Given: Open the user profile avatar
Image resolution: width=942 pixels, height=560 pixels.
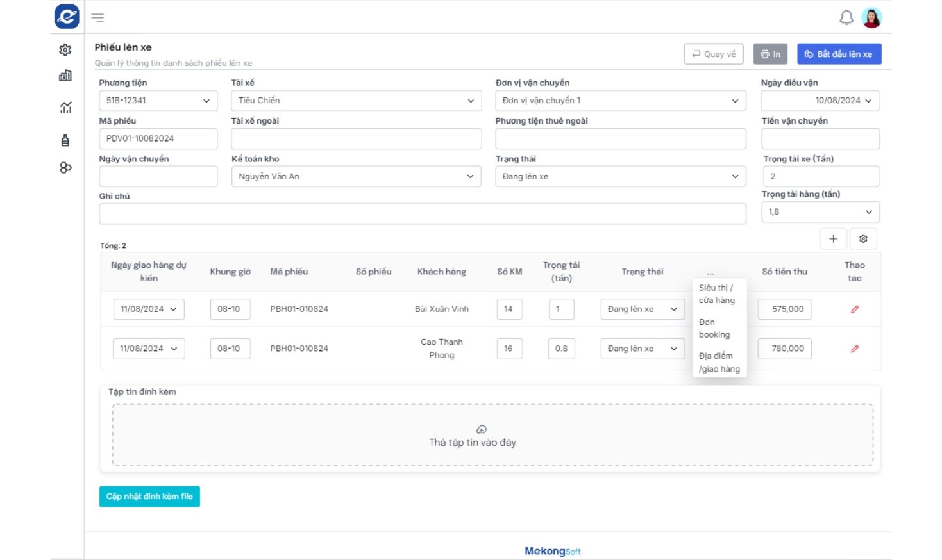Looking at the screenshot, I should click(x=871, y=18).
